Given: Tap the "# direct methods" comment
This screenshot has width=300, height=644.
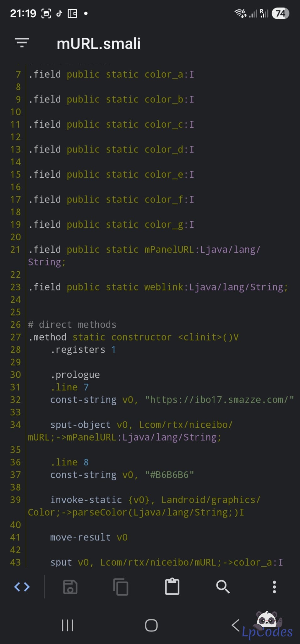Looking at the screenshot, I should tap(72, 325).
